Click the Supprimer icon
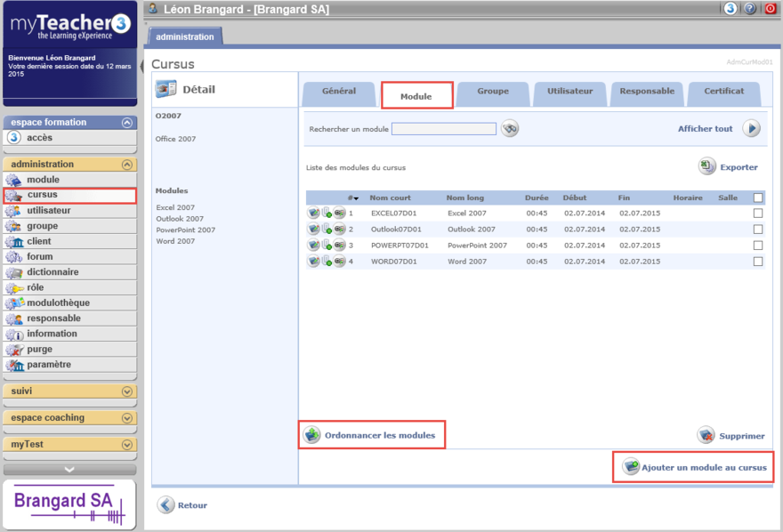Viewport: 783px width, 532px height. tap(706, 435)
